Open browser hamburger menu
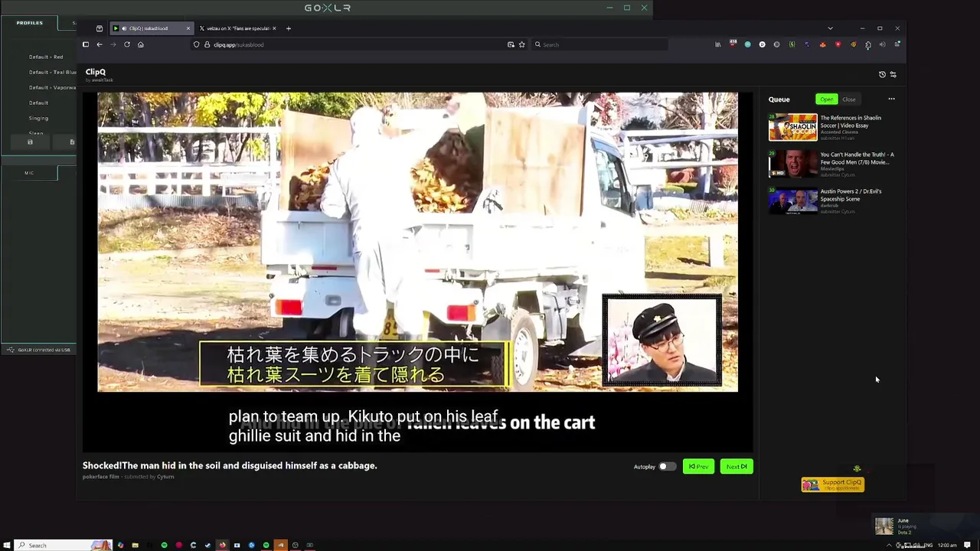Viewport: 980px width, 551px height. click(897, 44)
